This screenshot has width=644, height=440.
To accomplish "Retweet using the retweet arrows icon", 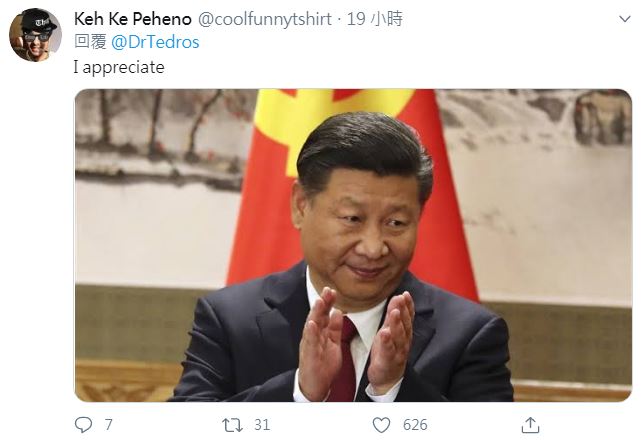I will pyautogui.click(x=232, y=425).
